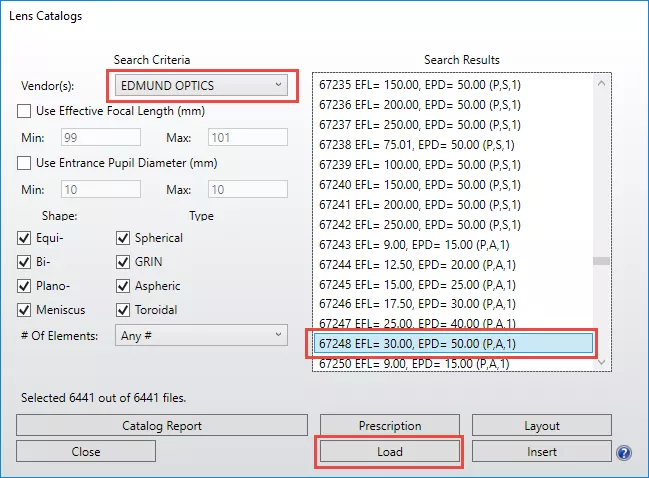Choose lens 67243 EFL= 9.00 entry
Image resolution: width=649 pixels, height=478 pixels.
click(x=448, y=243)
